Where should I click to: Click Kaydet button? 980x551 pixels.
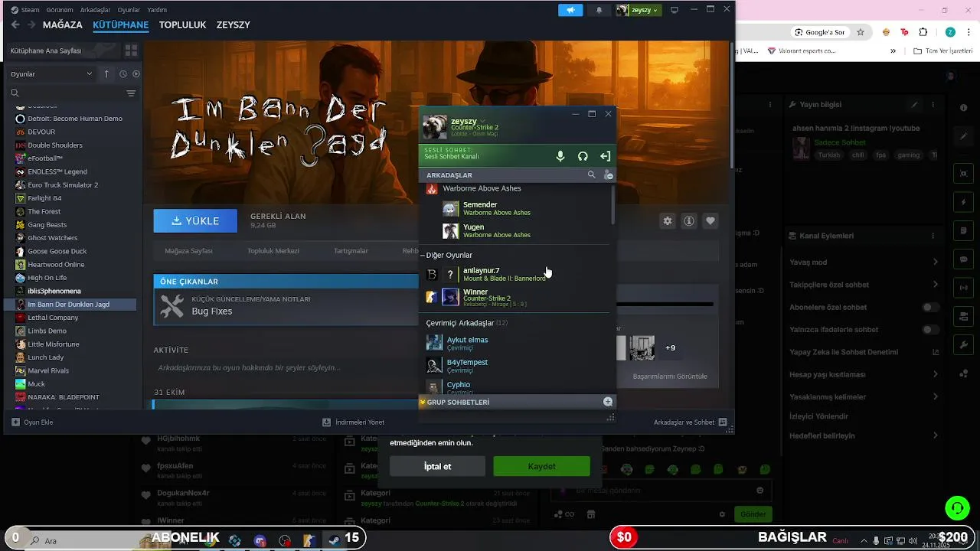tap(541, 466)
